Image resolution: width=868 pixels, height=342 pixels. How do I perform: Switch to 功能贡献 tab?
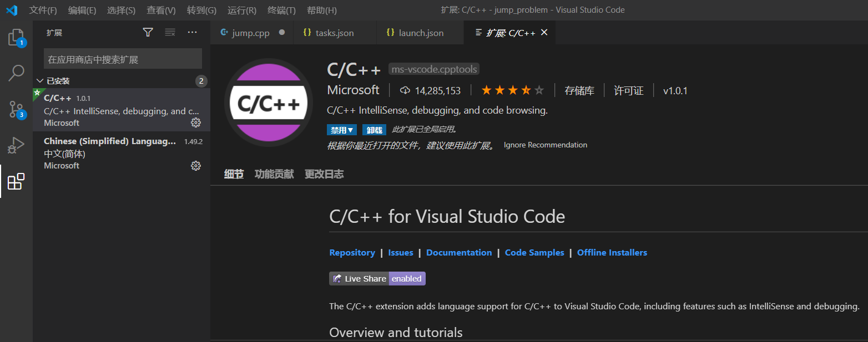(x=274, y=174)
